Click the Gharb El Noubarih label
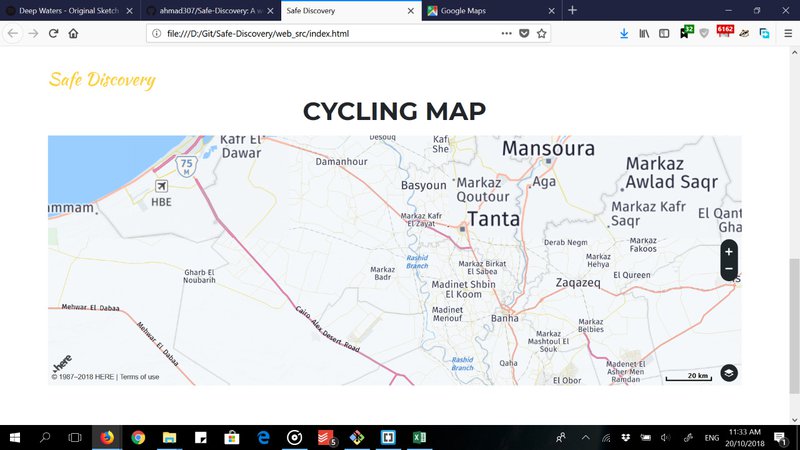 click(199, 276)
